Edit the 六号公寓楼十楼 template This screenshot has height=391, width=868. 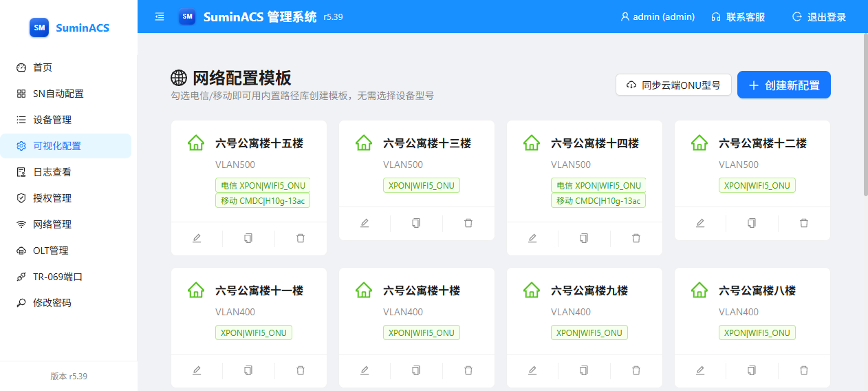(365, 370)
